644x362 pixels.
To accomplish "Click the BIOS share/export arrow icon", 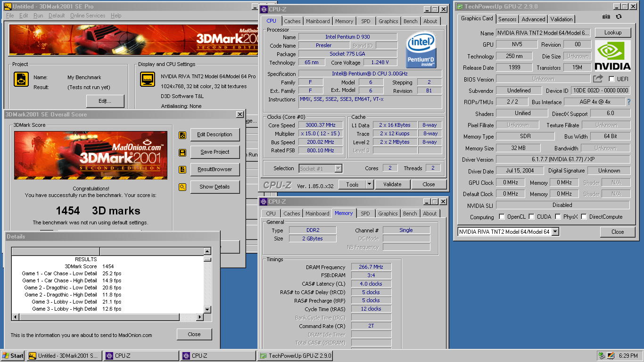I will 598,79.
